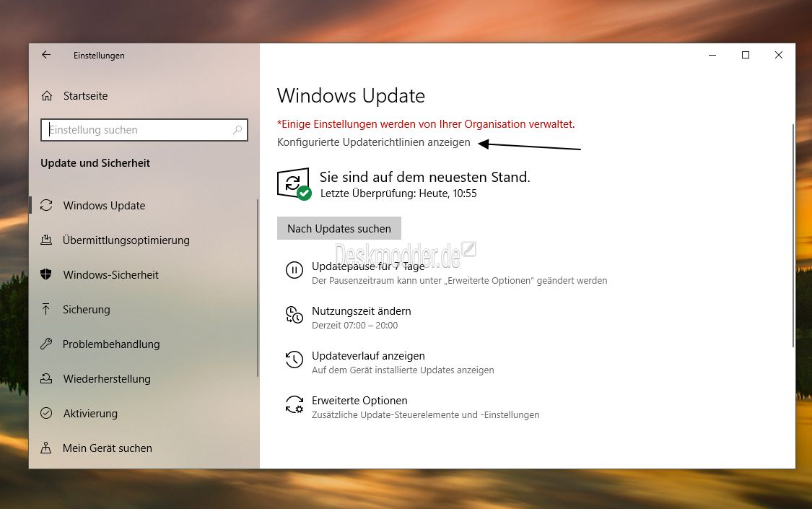This screenshot has width=812, height=509.
Task: Click 'Auf dem Gerät installierte Updates anzeigen'
Action: [403, 370]
